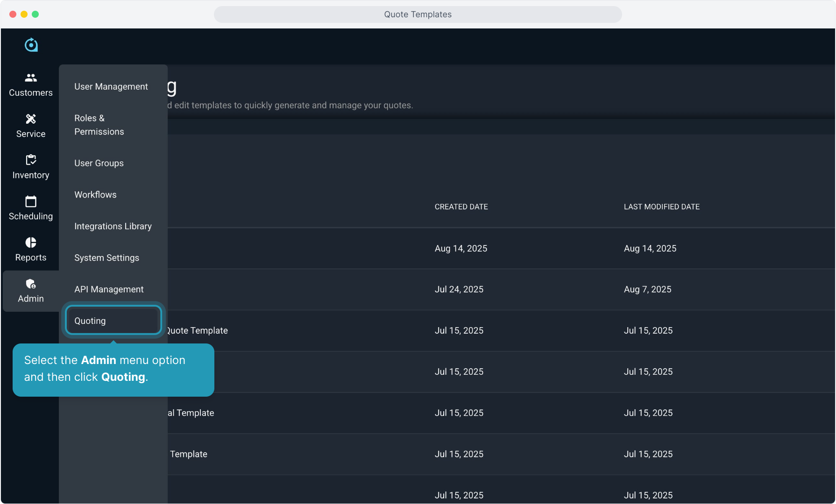Click the app logo icon
The height and width of the screenshot is (504, 836).
click(x=31, y=45)
